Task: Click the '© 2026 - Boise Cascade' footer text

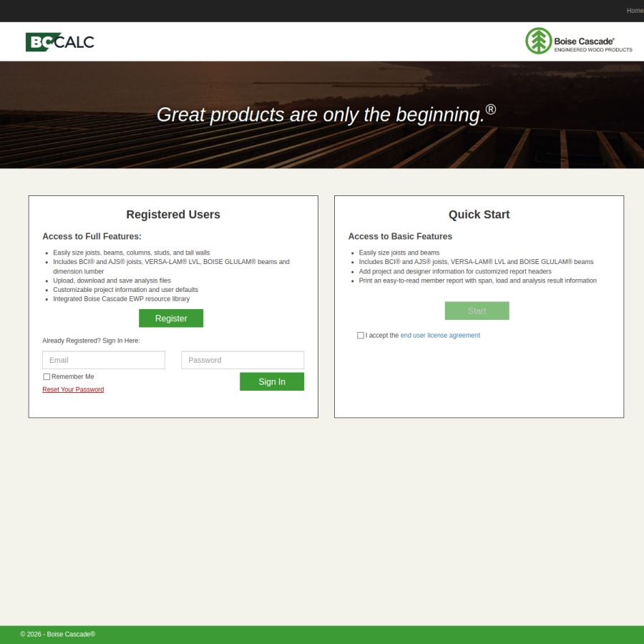Action: [x=58, y=634]
